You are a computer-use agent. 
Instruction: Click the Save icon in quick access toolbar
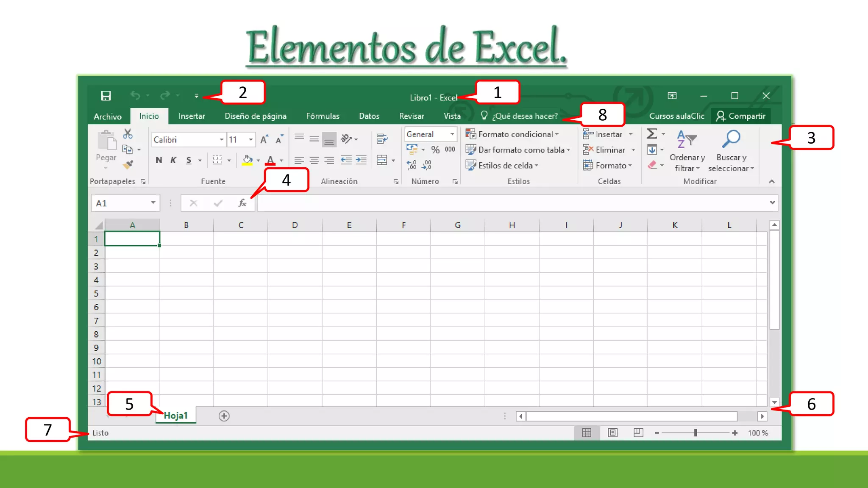[106, 96]
